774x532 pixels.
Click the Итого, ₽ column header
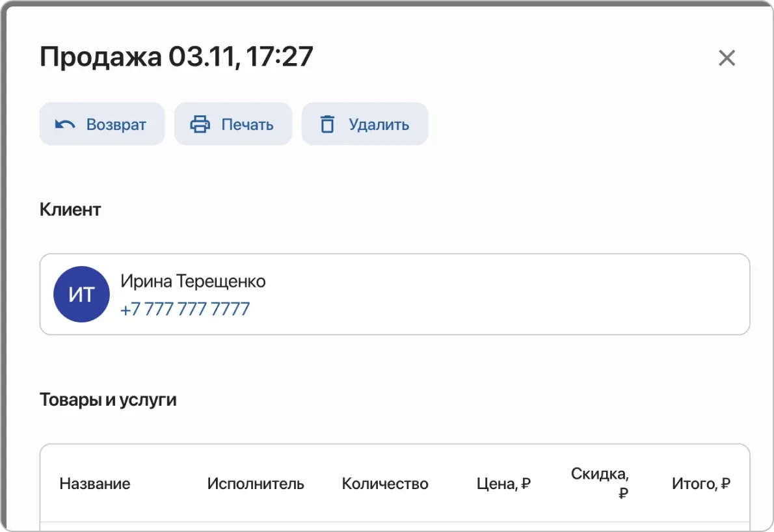point(701,483)
